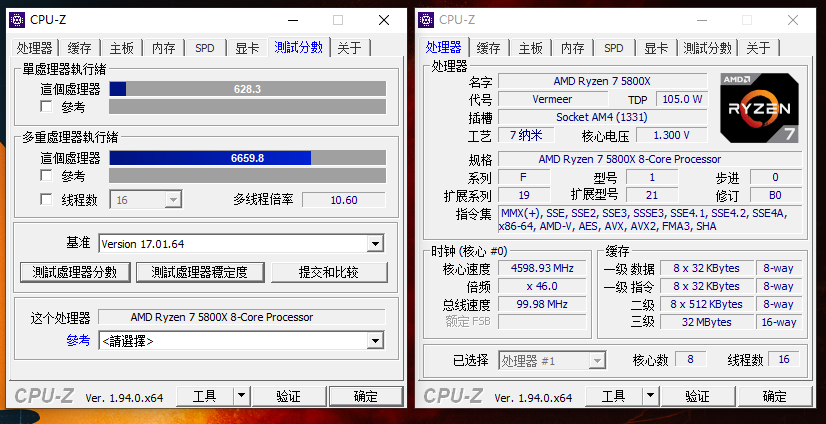826x424 pixels.
Task: Select 測試分數 tab in left window
Action: click(299, 47)
